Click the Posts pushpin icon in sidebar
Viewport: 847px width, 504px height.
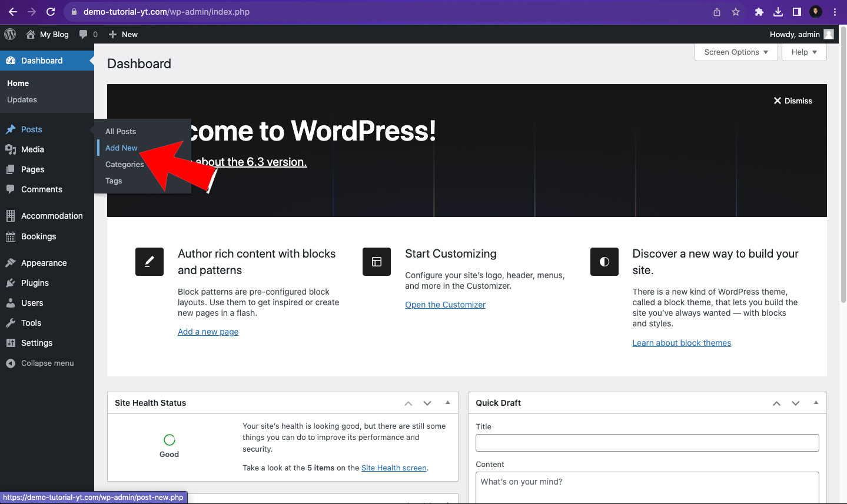[10, 129]
